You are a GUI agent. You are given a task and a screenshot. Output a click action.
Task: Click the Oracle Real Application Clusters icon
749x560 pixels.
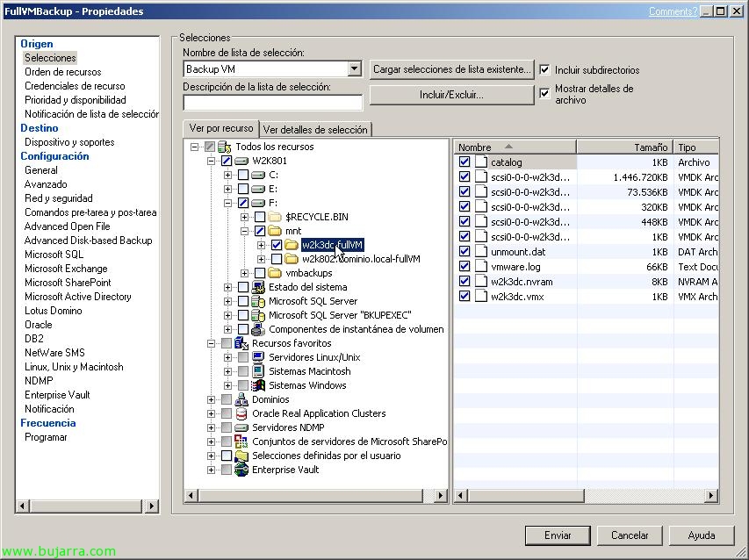241,413
